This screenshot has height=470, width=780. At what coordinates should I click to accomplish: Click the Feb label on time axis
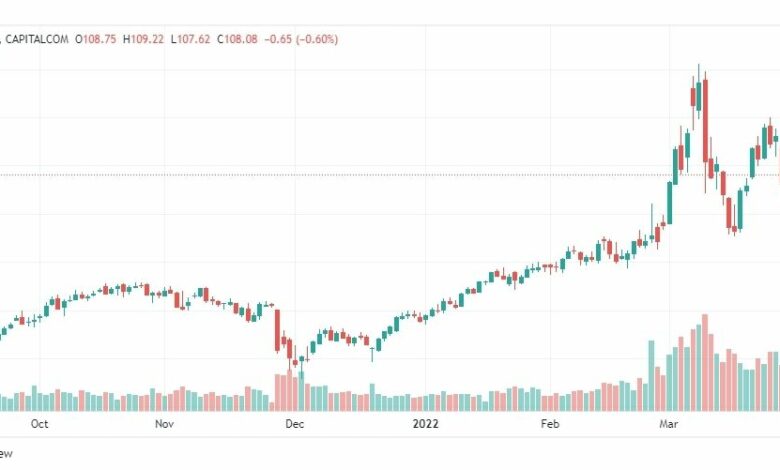(550, 424)
